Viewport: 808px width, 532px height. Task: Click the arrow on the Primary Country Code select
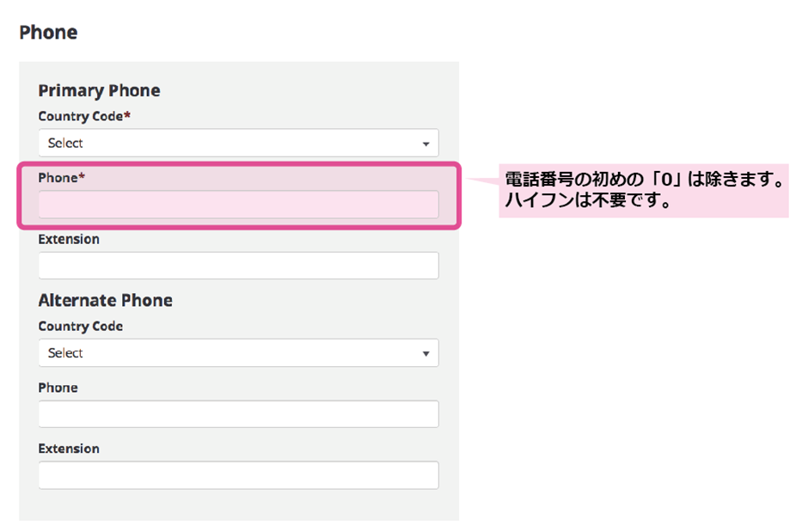[425, 144]
